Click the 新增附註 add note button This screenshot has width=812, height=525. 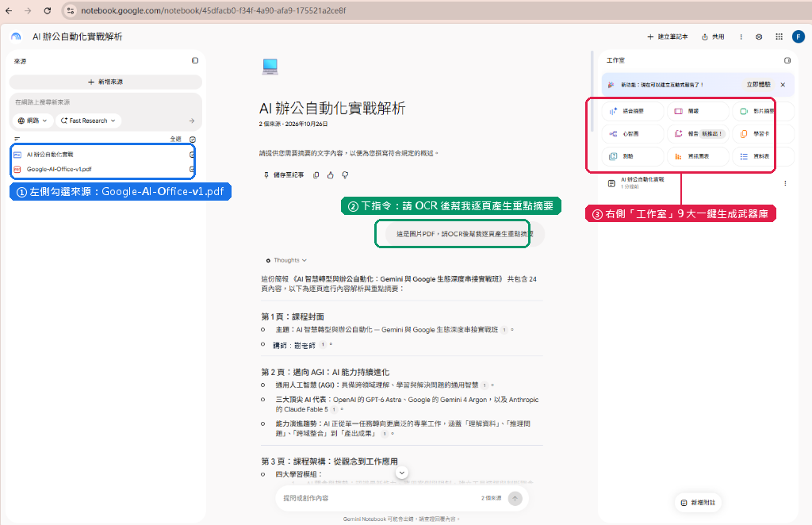pyautogui.click(x=698, y=502)
